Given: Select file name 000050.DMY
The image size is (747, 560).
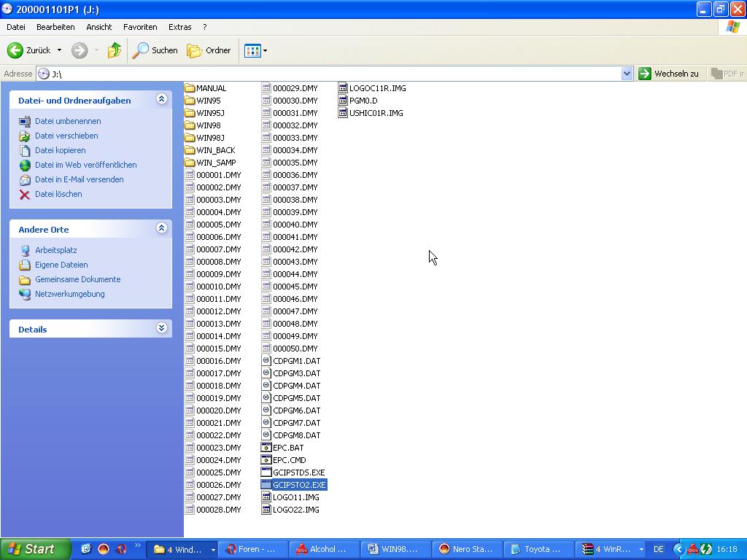Looking at the screenshot, I should [x=295, y=349].
